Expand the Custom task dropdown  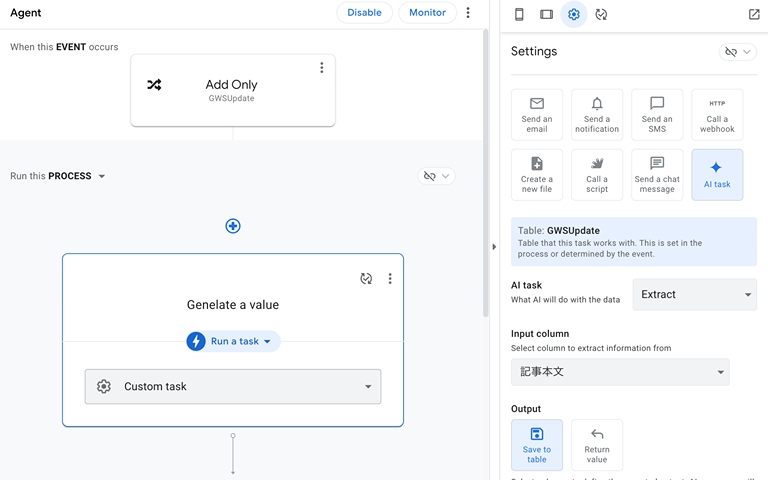[233, 387]
